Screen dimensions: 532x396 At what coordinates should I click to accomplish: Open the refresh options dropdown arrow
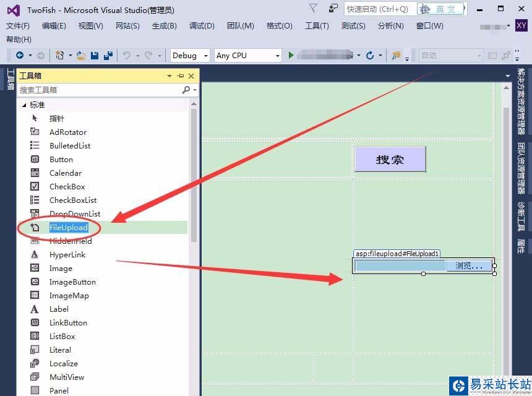pos(380,55)
